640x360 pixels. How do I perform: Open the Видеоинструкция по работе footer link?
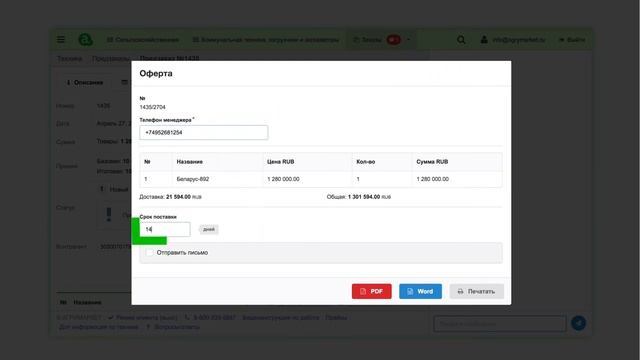click(x=280, y=318)
